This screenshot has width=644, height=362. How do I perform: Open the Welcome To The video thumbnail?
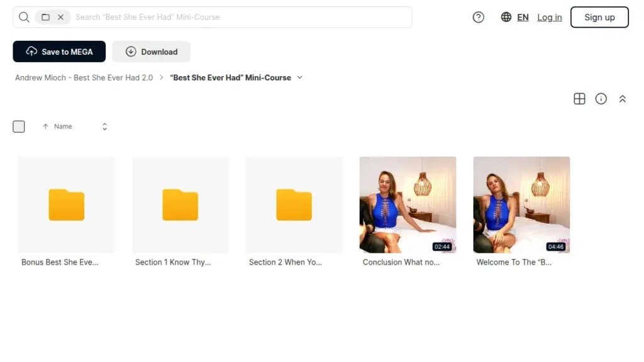pyautogui.click(x=521, y=205)
